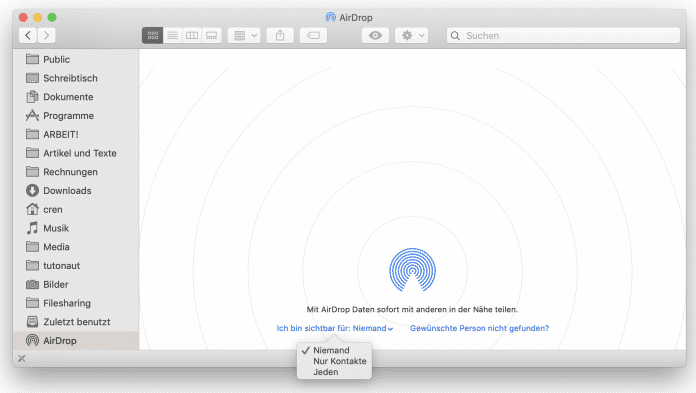Image resolution: width=696 pixels, height=393 pixels.
Task: Click 'Gewünschte Person nicht gefunden?' link
Action: tap(479, 328)
